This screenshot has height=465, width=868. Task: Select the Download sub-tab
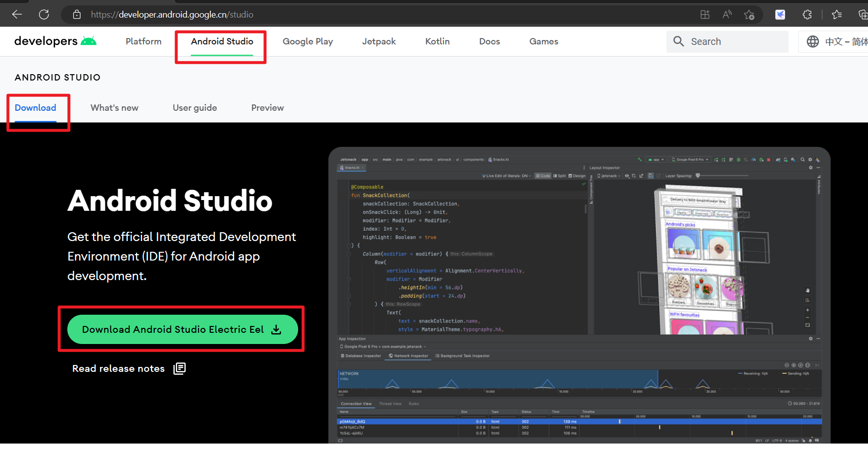coord(35,108)
